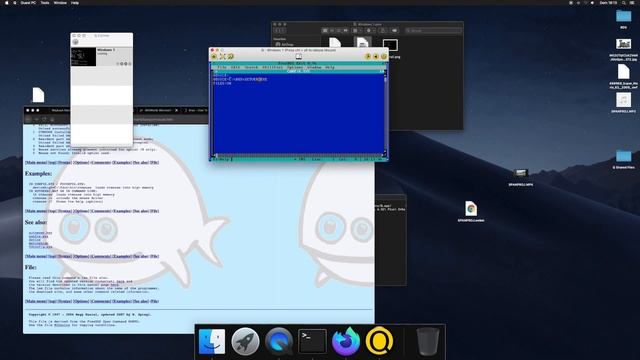Open Terminal from the Dock
Screen dimensions: 640x360
coord(312,341)
